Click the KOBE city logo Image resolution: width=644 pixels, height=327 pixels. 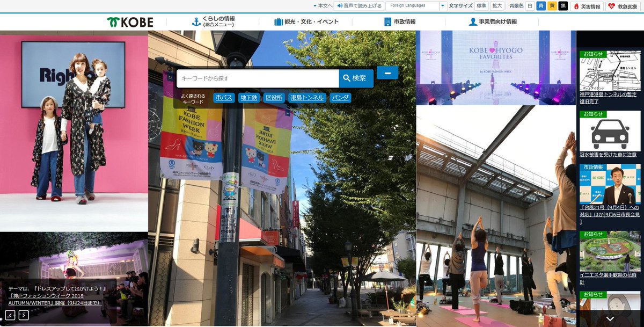click(x=130, y=22)
